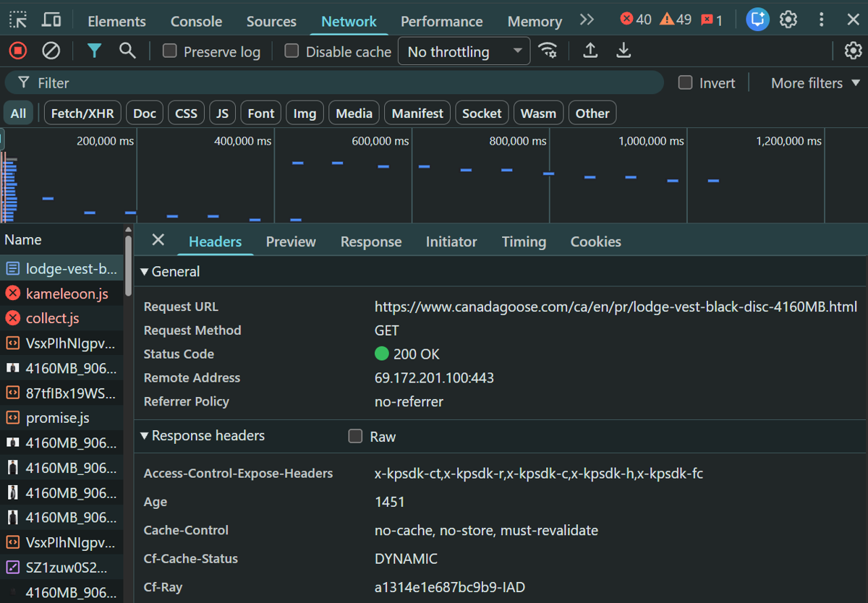Open the Cookies tab
The image size is (868, 603).
(595, 241)
